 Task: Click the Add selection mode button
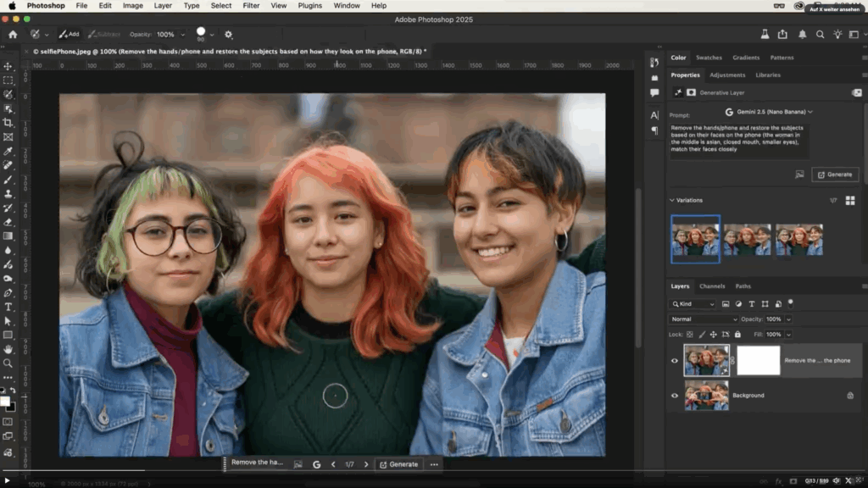[70, 35]
